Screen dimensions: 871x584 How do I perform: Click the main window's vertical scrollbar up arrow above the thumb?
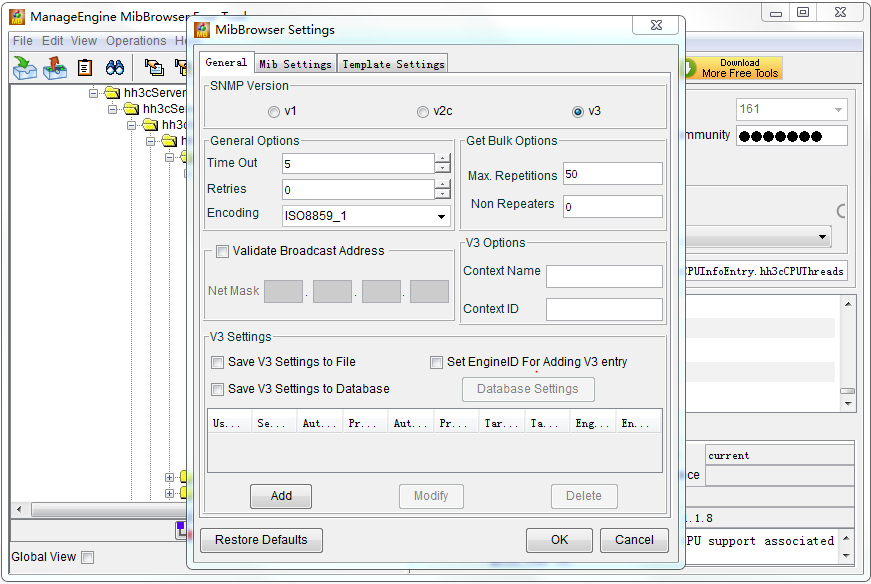click(848, 304)
